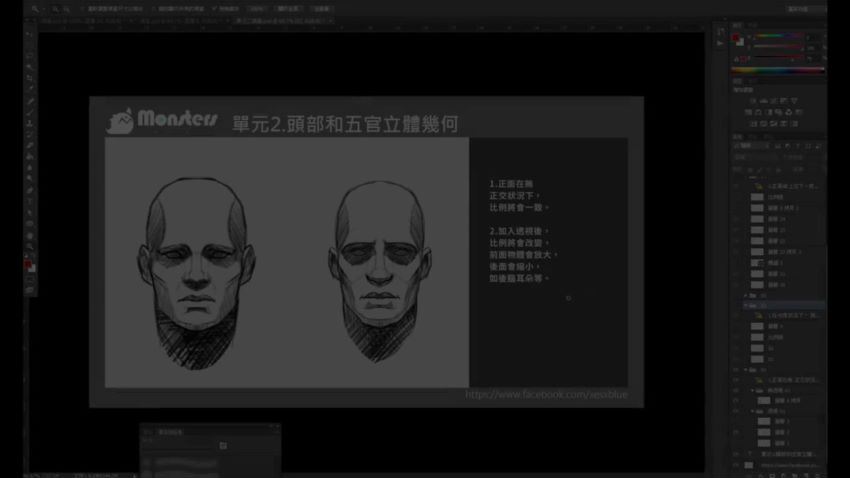Open the layer blend mode dropdown
This screenshot has height=478, width=850.
[755, 158]
